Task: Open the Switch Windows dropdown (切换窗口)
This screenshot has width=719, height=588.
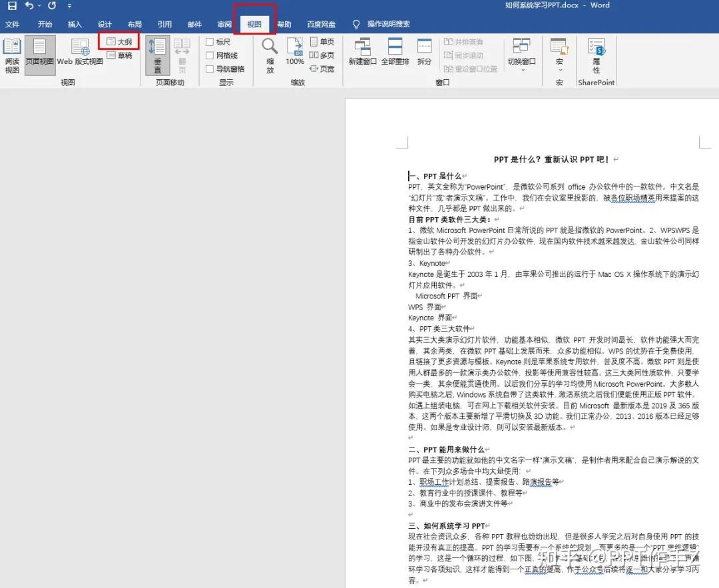Action: (x=521, y=53)
